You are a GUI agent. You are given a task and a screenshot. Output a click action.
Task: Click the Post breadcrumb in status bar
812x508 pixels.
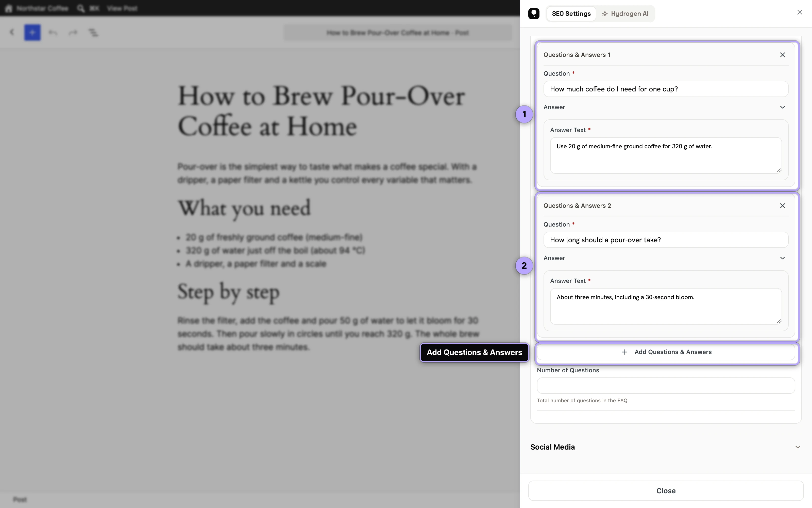tap(20, 500)
